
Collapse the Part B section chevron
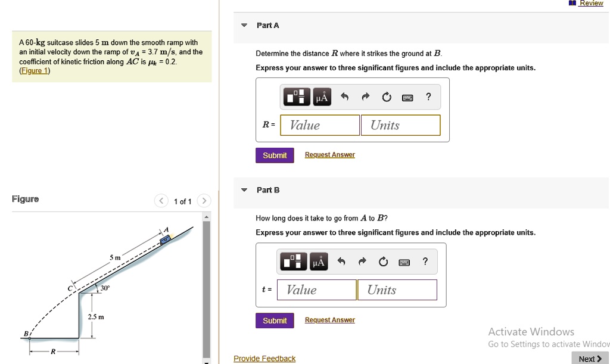244,189
